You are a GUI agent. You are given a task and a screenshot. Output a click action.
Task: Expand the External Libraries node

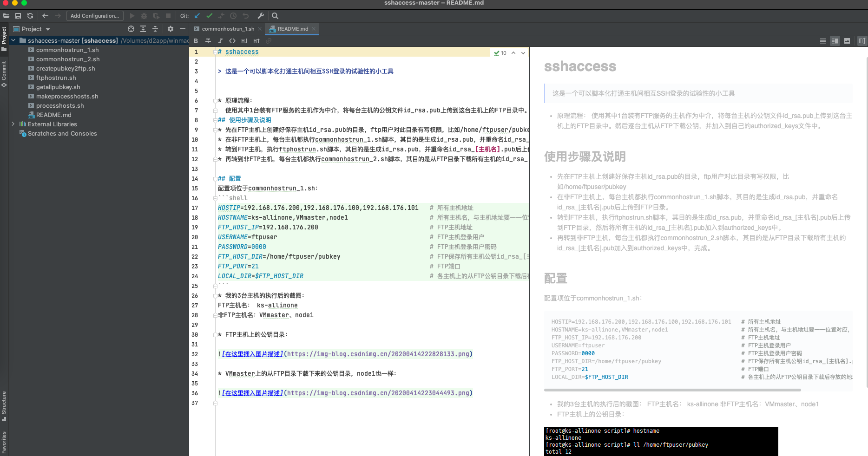[x=13, y=124]
